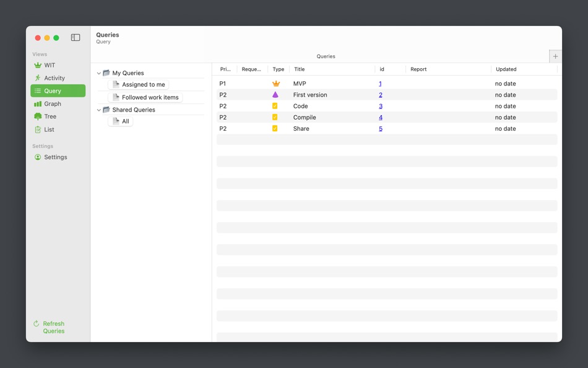
Task: Open work item link id 1
Action: [380, 84]
